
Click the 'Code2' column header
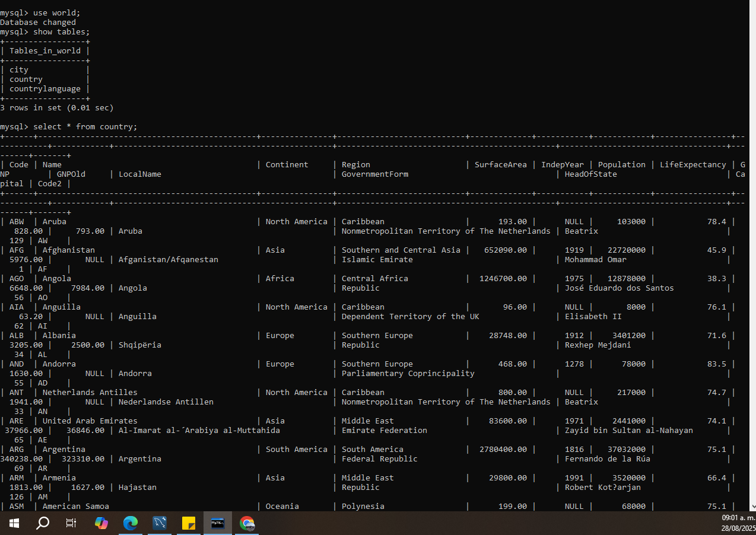click(x=50, y=184)
